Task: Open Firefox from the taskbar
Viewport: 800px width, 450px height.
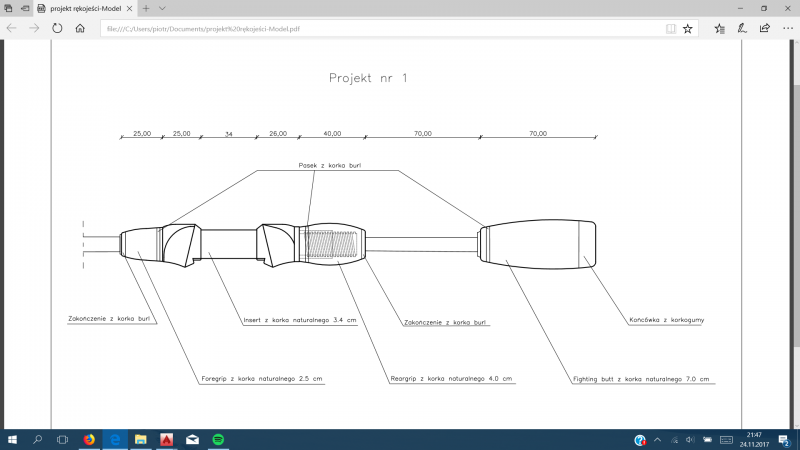Action: click(88, 439)
